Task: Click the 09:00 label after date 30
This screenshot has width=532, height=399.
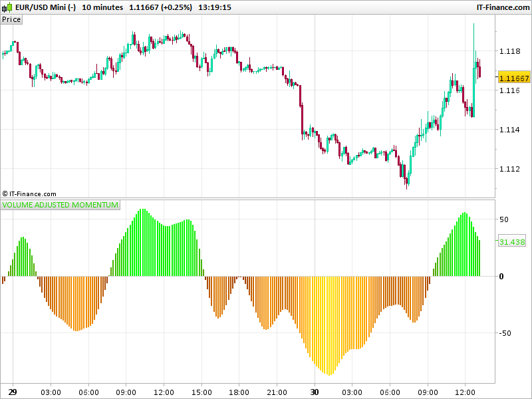Action: (428, 392)
